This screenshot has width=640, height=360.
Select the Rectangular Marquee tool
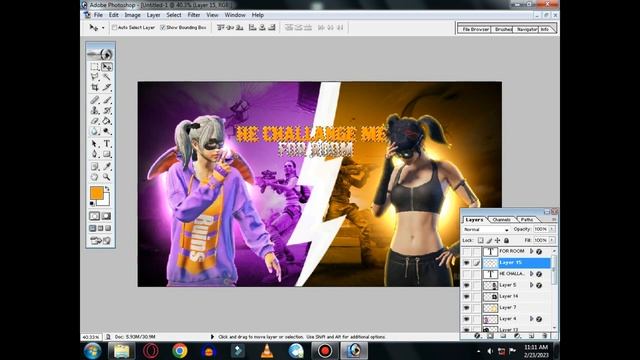pyautogui.click(x=95, y=67)
